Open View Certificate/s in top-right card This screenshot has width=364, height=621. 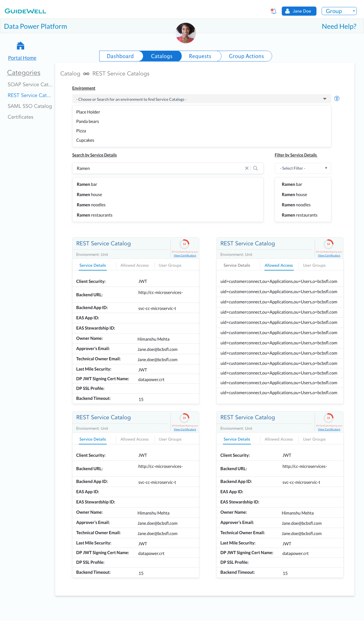click(x=329, y=256)
